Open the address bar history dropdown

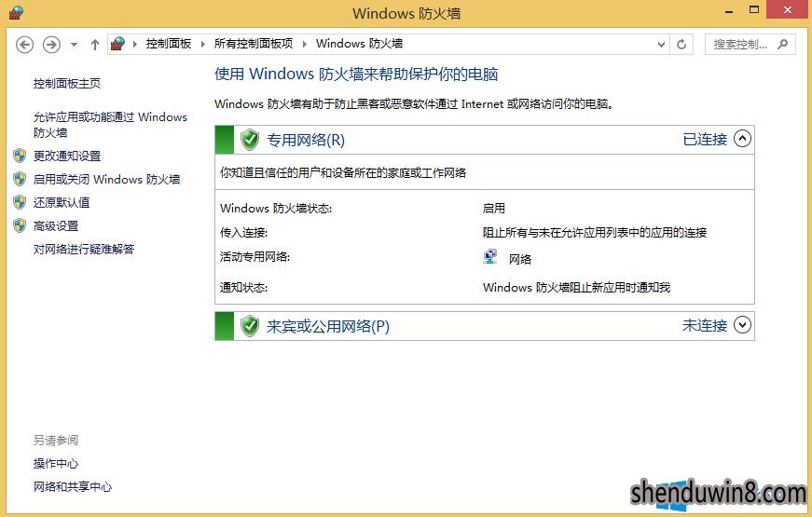click(661, 45)
